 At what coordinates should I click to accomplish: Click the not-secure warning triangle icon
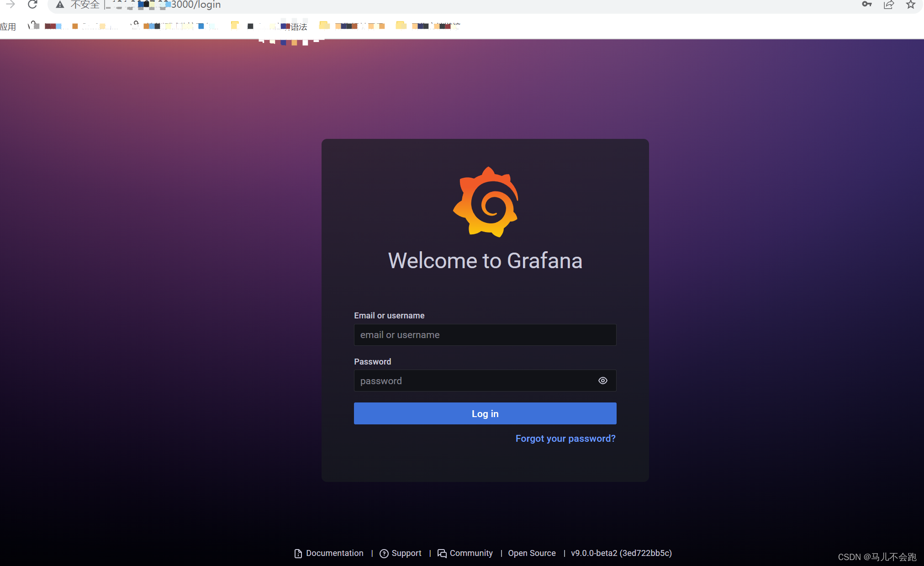tap(60, 5)
